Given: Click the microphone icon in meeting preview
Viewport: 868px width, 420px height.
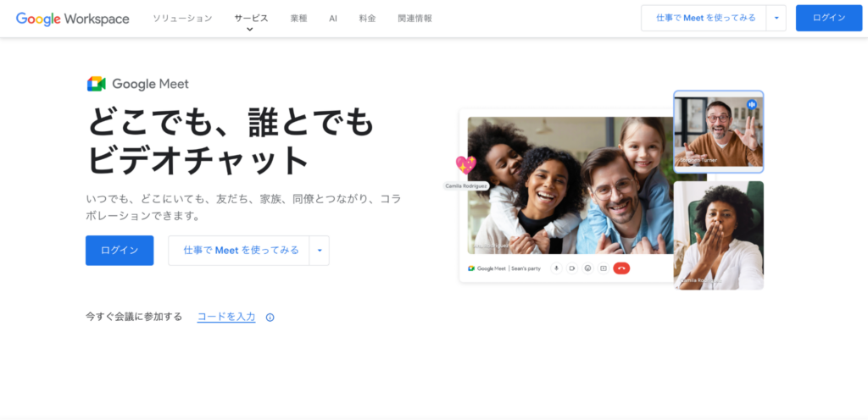Looking at the screenshot, I should (556, 268).
